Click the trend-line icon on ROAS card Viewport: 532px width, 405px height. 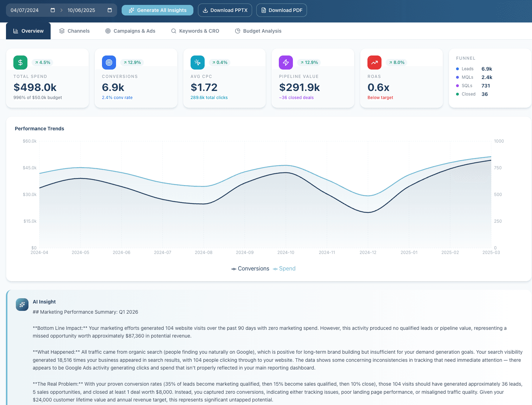point(374,62)
